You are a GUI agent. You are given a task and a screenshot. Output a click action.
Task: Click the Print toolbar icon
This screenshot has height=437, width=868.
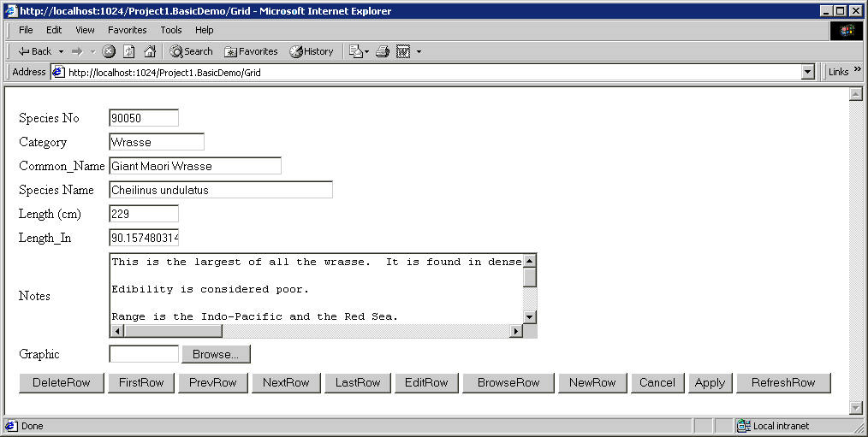[383, 51]
